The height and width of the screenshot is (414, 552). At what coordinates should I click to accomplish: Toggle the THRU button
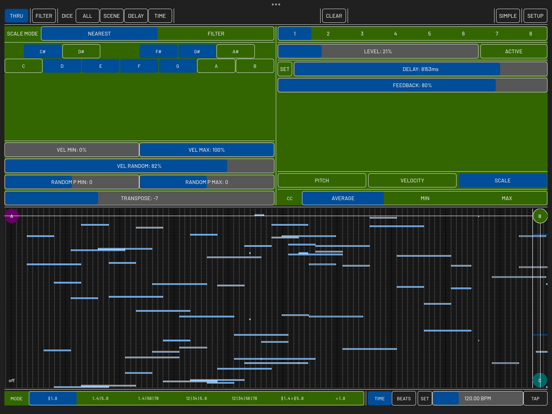point(17,16)
